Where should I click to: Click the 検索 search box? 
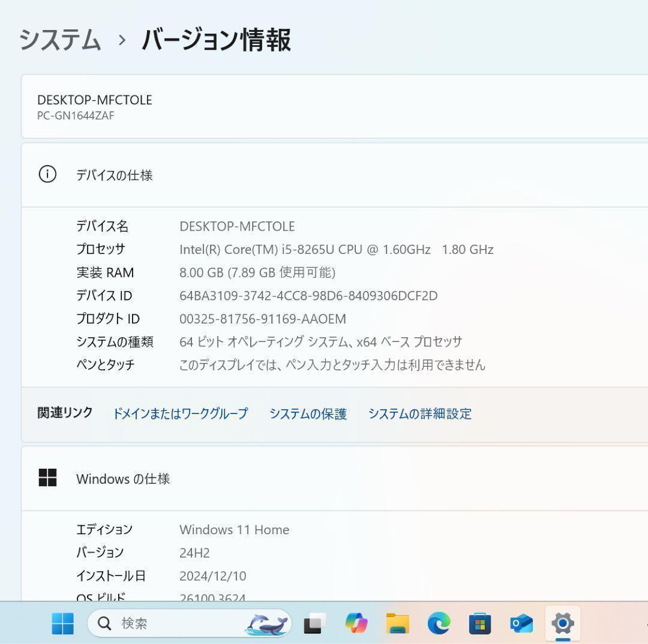tap(150, 624)
